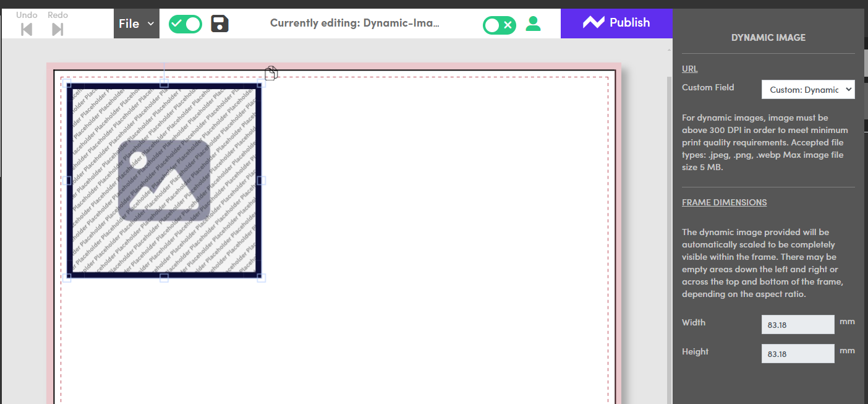Expand the Custom Field dropdown
The image size is (868, 404).
[x=807, y=90]
